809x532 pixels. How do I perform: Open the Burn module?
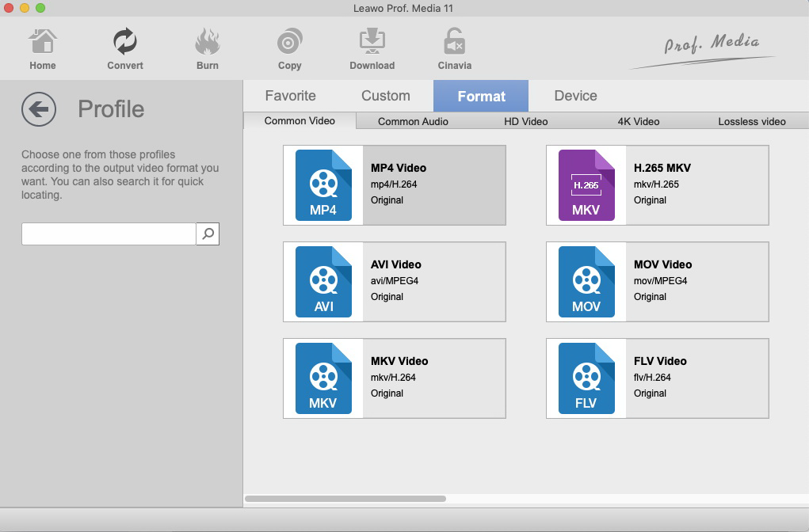(x=208, y=49)
